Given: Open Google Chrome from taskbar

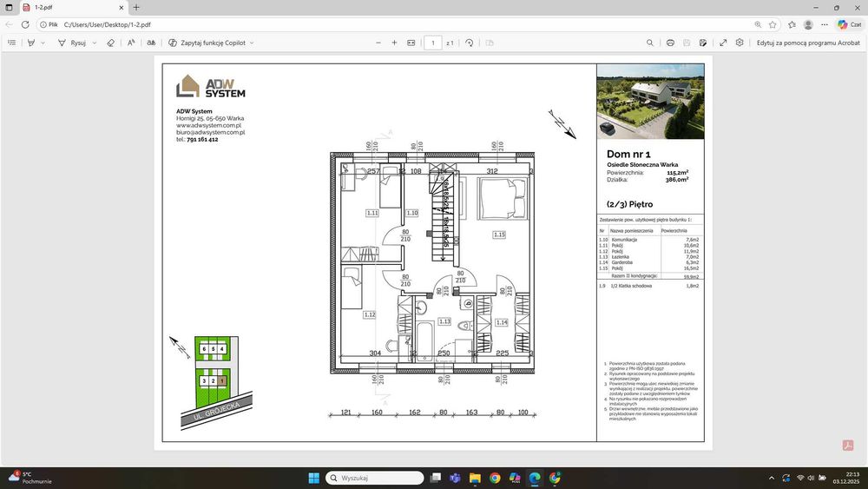Looking at the screenshot, I should click(495, 478).
